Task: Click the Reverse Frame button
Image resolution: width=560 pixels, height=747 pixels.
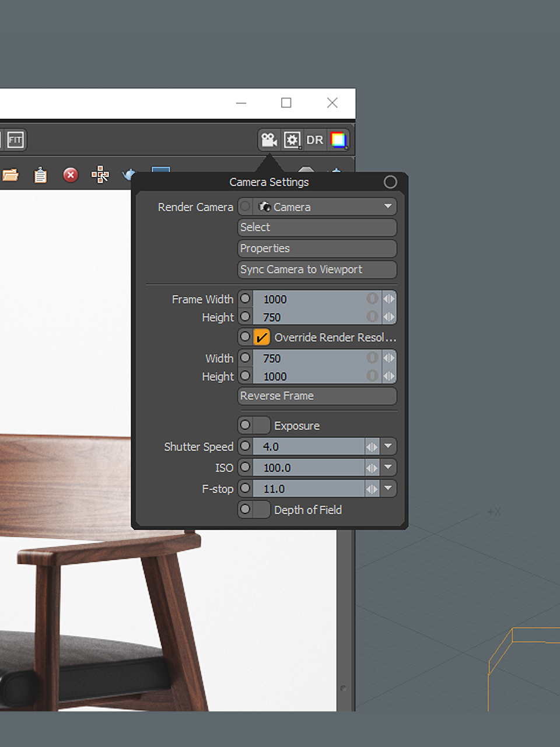Action: click(317, 396)
